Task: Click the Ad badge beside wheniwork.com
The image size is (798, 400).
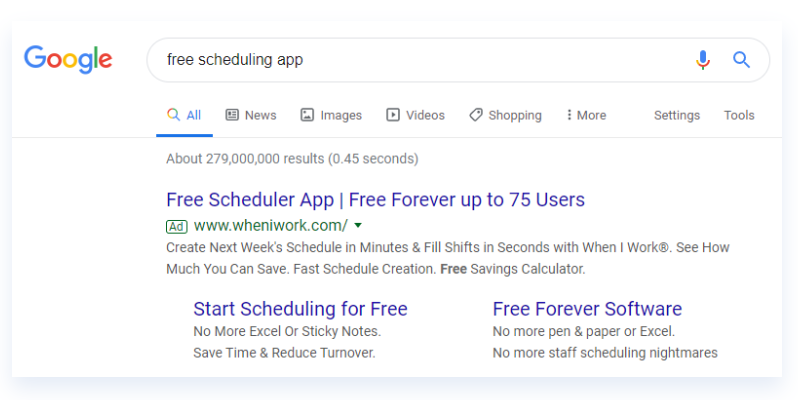Action: pos(177,226)
